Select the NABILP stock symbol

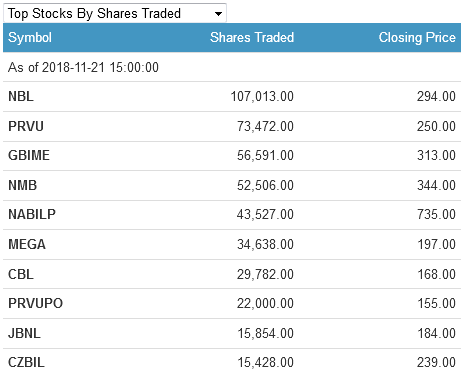tap(32, 214)
